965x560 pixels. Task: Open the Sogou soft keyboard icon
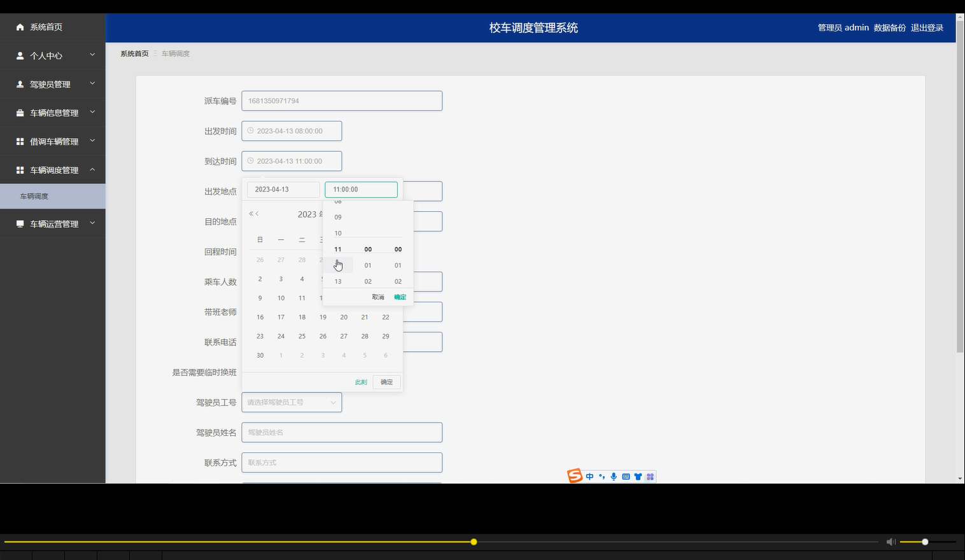pyautogui.click(x=626, y=476)
